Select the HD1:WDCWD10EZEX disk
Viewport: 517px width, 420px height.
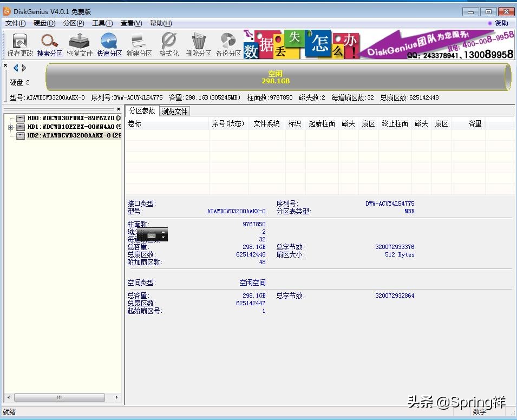74,127
